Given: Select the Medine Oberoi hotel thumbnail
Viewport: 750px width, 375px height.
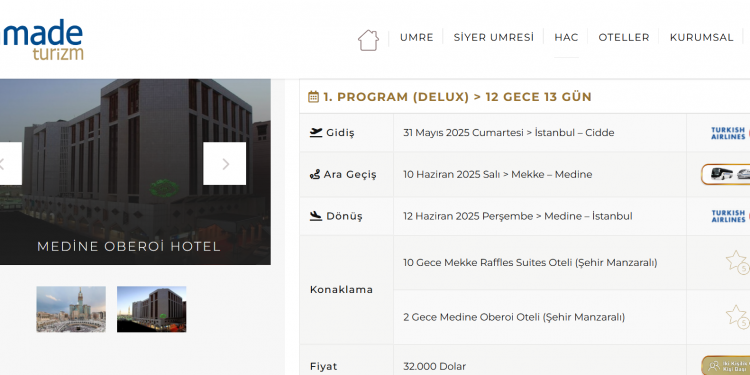Looking at the screenshot, I should (x=152, y=309).
